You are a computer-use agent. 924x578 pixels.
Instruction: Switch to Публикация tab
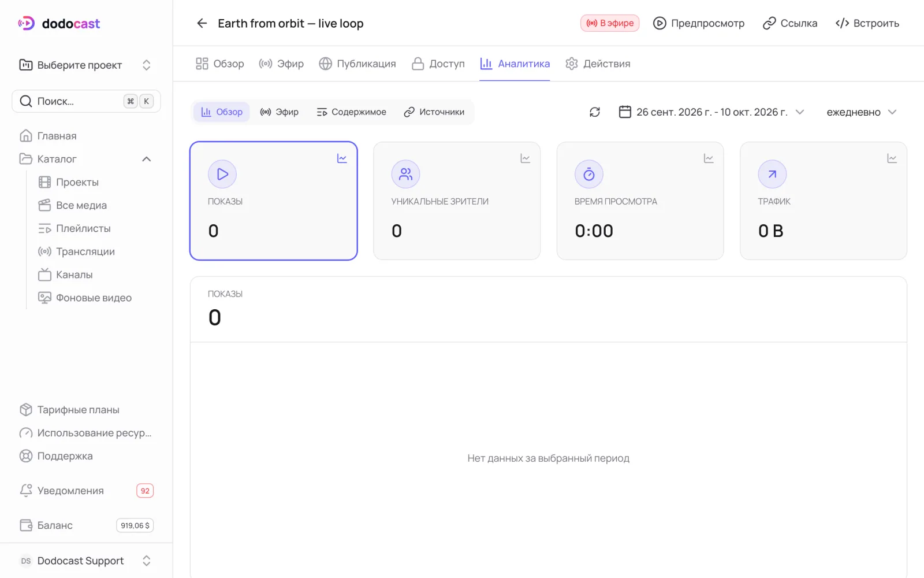point(357,64)
